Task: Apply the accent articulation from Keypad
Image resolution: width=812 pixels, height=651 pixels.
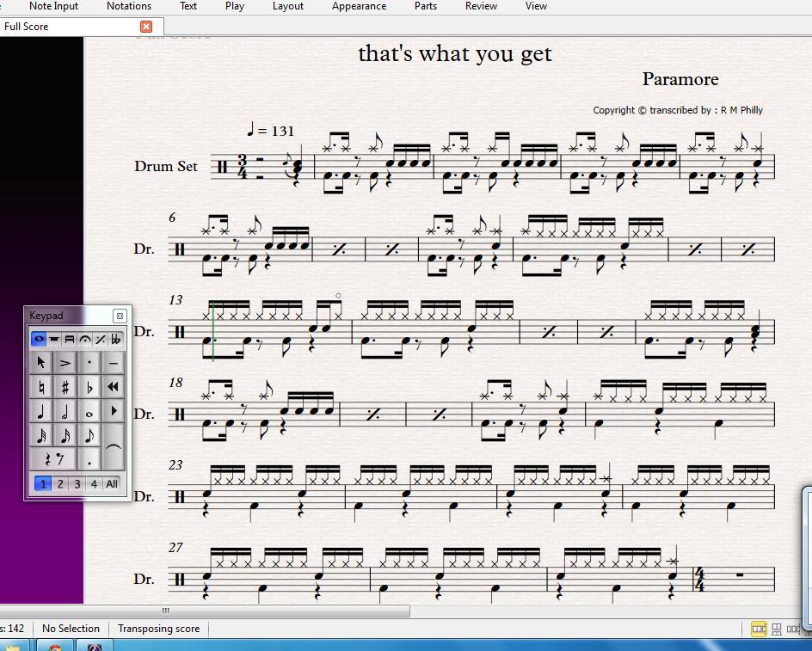Action: pyautogui.click(x=65, y=363)
